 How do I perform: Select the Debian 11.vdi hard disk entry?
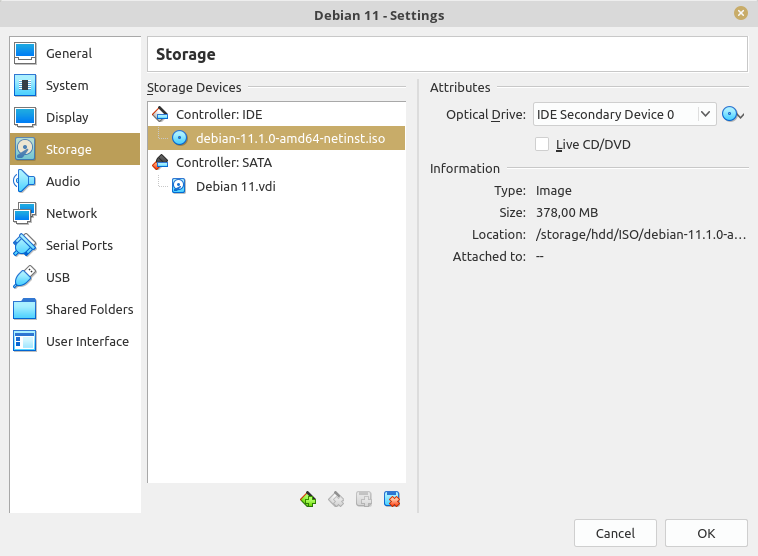(x=277, y=187)
